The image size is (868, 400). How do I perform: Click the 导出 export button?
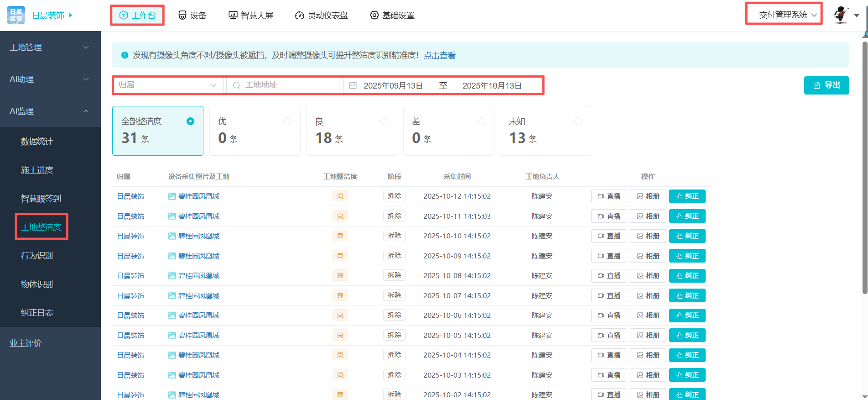(826, 85)
